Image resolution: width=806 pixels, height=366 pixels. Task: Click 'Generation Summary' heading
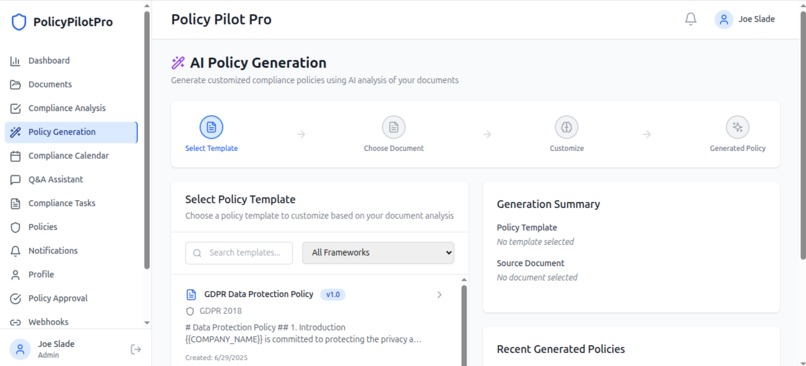[x=548, y=204]
